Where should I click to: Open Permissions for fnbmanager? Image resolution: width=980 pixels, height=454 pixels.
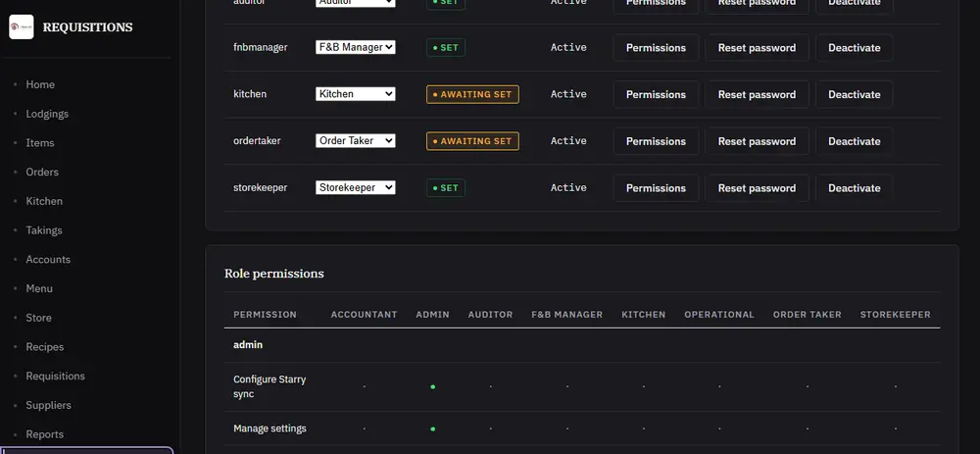click(656, 47)
